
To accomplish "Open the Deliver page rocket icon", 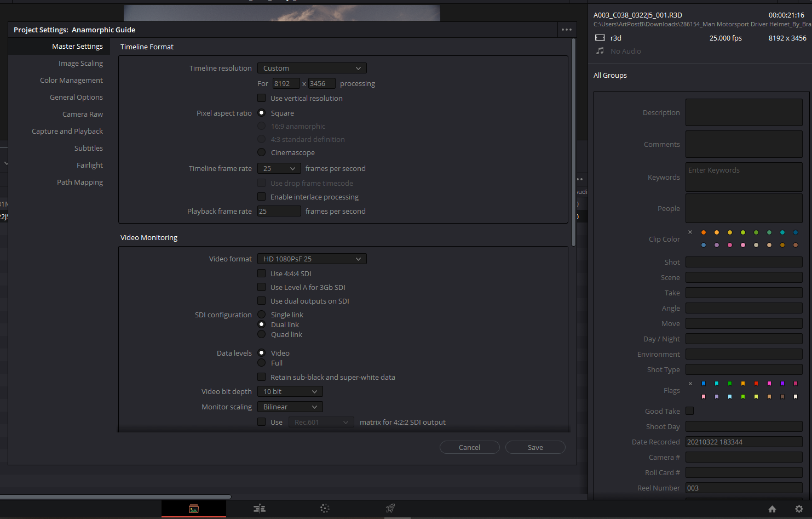I will 390,509.
